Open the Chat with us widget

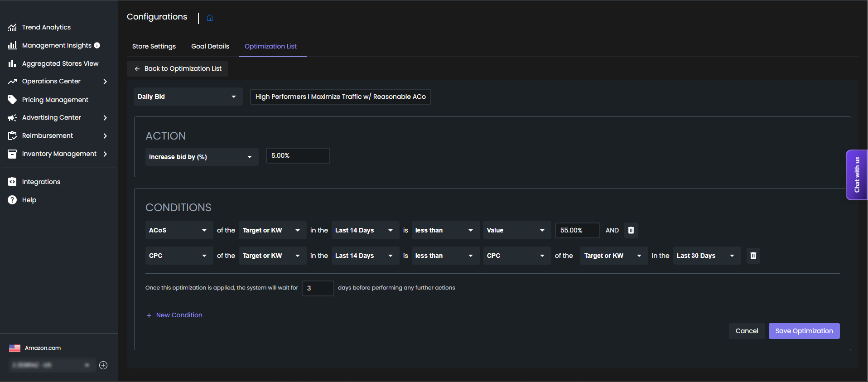856,175
